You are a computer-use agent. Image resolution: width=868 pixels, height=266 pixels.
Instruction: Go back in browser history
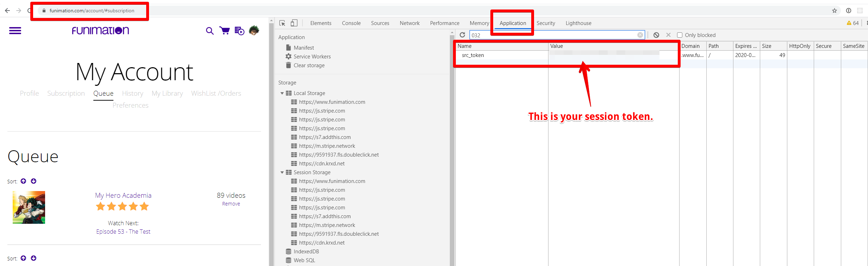point(7,11)
